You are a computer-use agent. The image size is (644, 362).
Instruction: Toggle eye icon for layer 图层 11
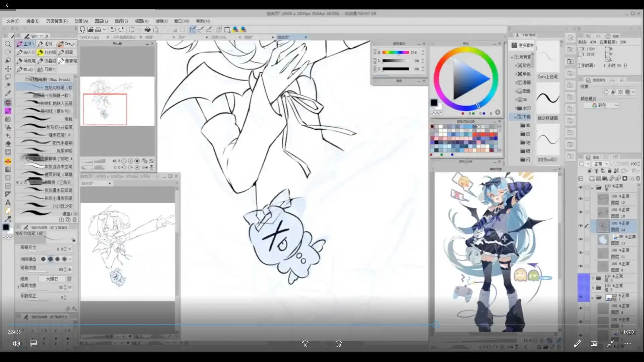point(581,253)
